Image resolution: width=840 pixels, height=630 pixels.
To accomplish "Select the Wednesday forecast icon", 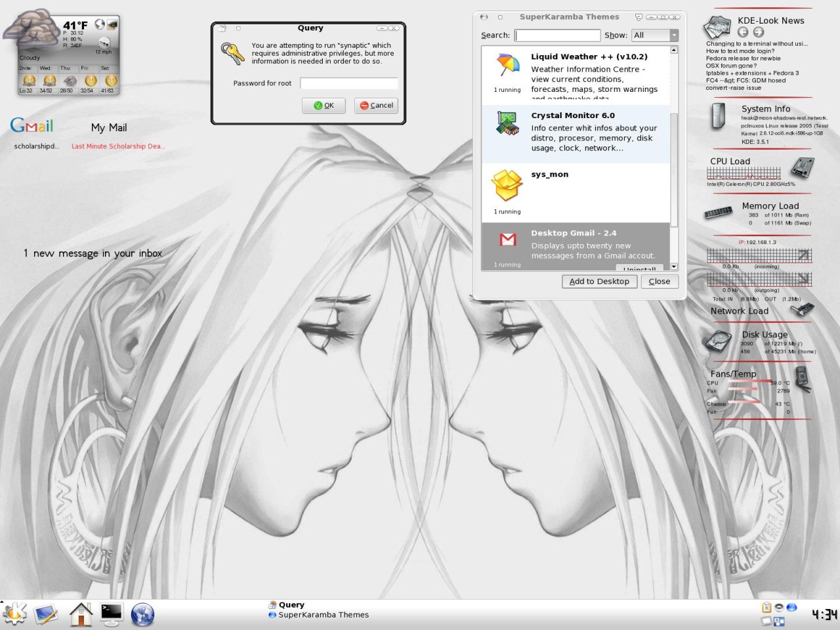I will [49, 81].
